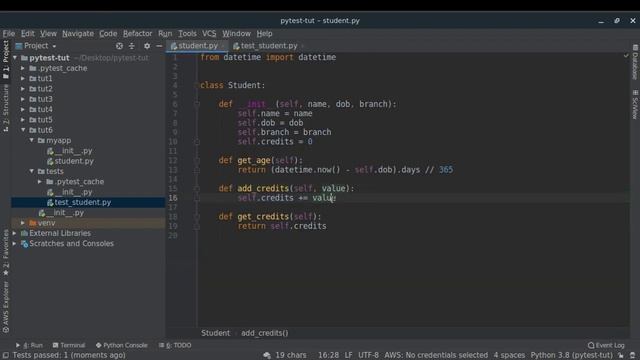Open the SciView tool window on right
The image size is (640, 360).
635,105
